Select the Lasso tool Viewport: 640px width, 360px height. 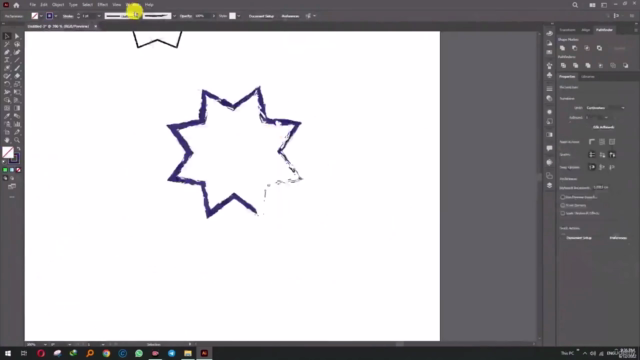(x=17, y=44)
